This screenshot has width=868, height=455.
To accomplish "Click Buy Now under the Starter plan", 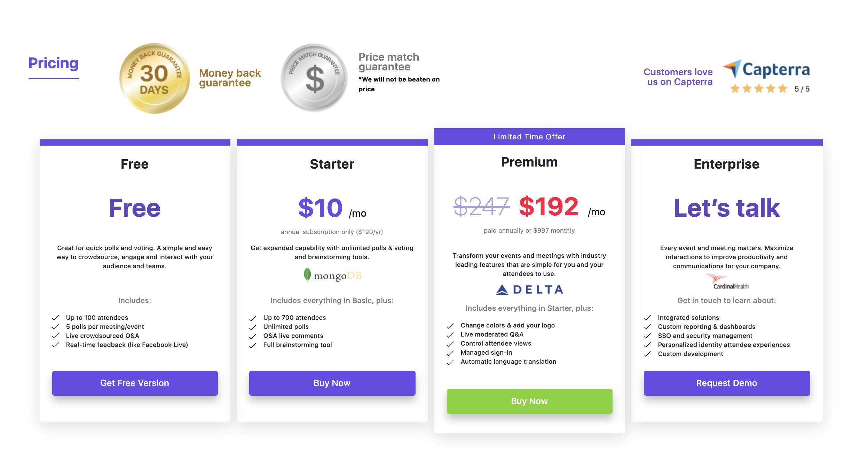I will point(332,383).
